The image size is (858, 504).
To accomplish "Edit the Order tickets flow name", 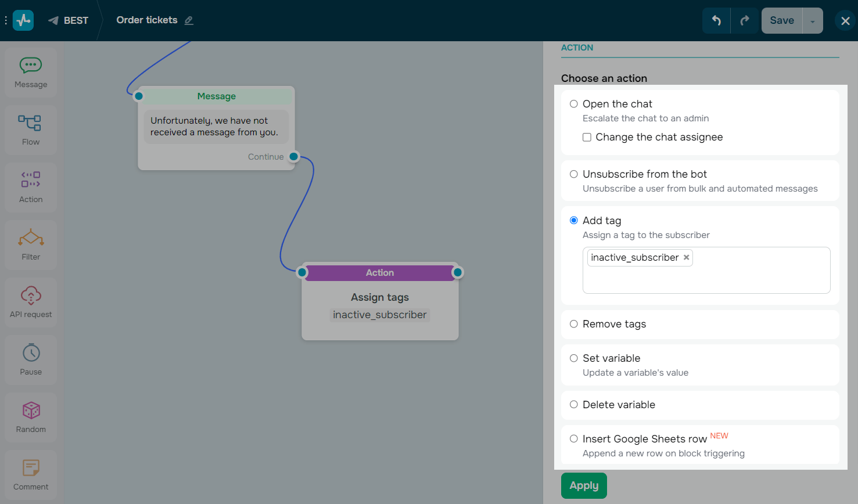I will point(189,20).
